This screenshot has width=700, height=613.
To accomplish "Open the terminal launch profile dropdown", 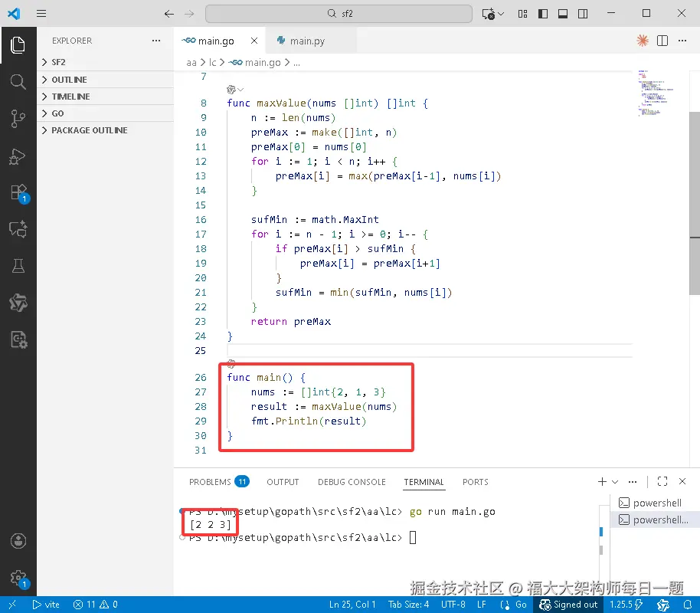I will click(615, 481).
